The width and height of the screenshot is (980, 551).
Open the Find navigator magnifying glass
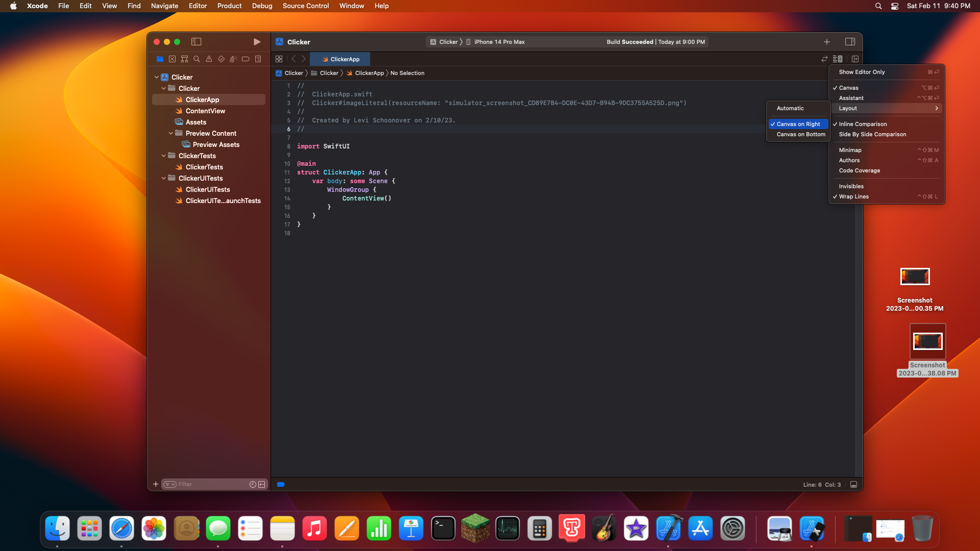pyautogui.click(x=197, y=59)
